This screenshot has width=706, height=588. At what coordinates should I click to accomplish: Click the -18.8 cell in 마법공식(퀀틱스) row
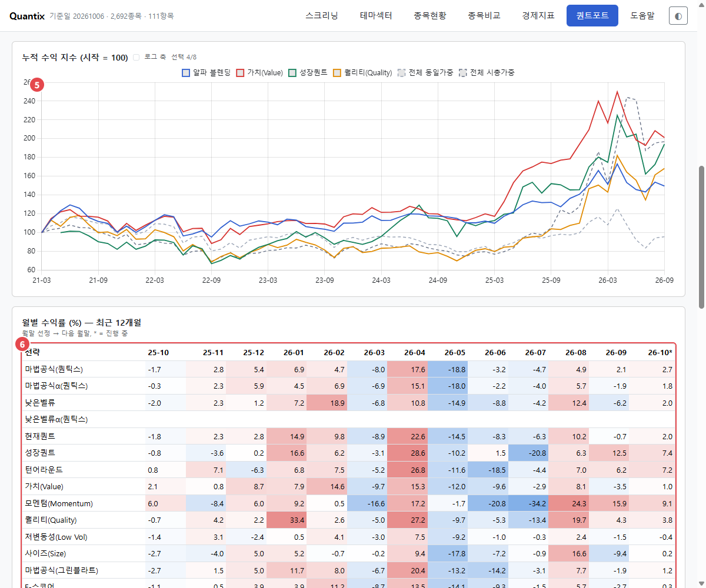(448, 369)
